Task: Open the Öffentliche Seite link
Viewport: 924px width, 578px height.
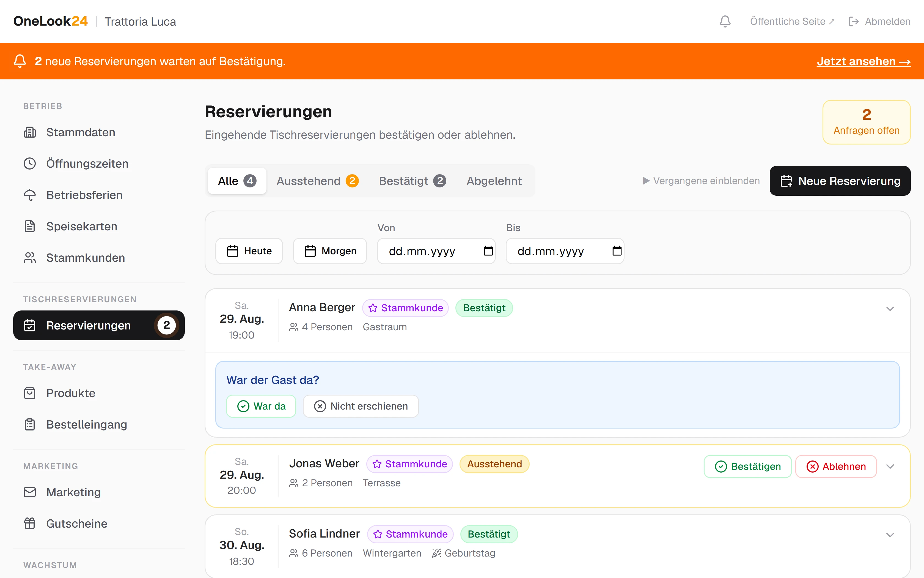Action: 792,21
